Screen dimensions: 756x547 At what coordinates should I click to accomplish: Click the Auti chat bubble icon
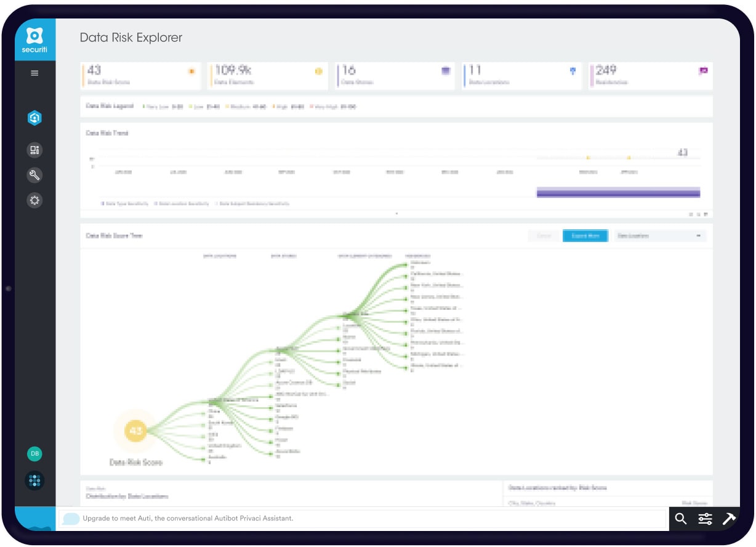pyautogui.click(x=71, y=519)
